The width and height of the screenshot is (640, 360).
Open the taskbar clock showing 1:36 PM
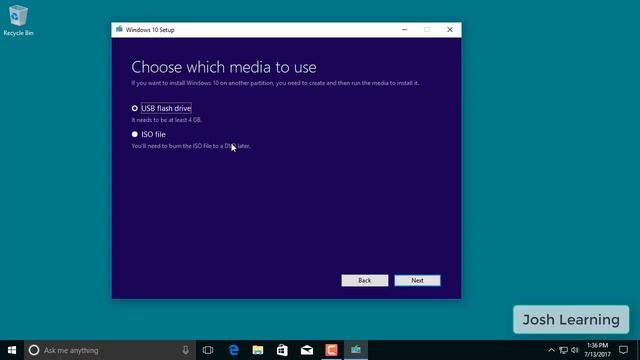[598, 350]
